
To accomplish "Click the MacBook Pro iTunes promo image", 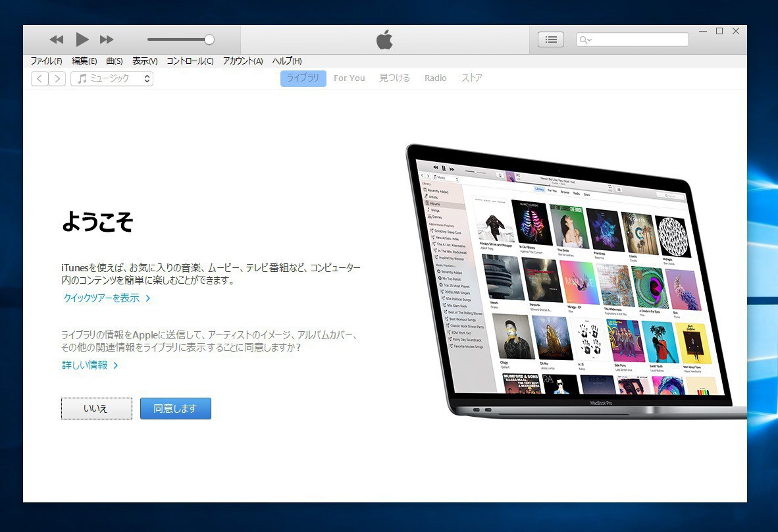I will tap(575, 281).
